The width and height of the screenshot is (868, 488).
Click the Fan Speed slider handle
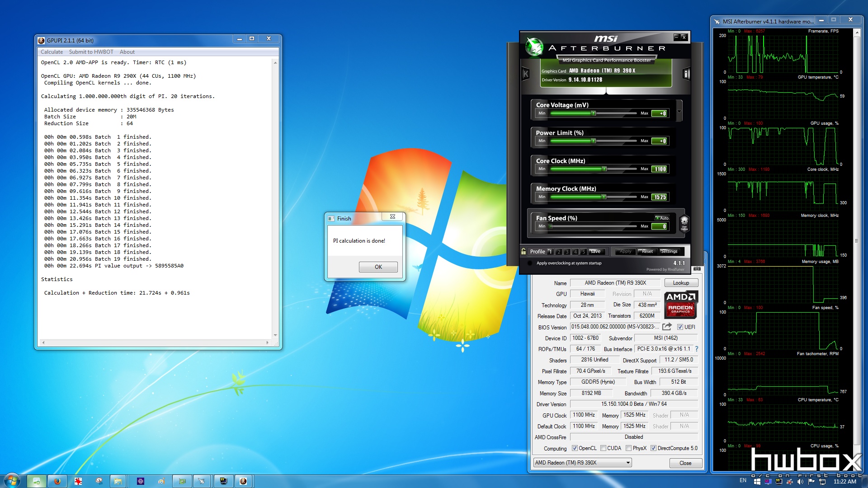click(550, 226)
